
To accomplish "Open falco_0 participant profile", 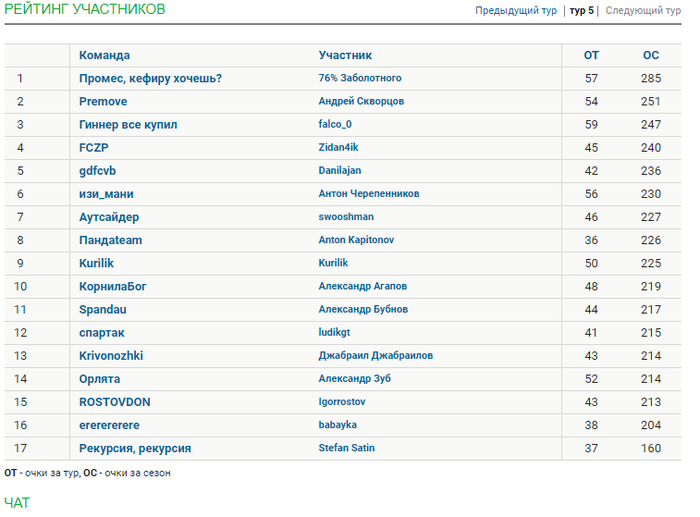I will click(335, 124).
